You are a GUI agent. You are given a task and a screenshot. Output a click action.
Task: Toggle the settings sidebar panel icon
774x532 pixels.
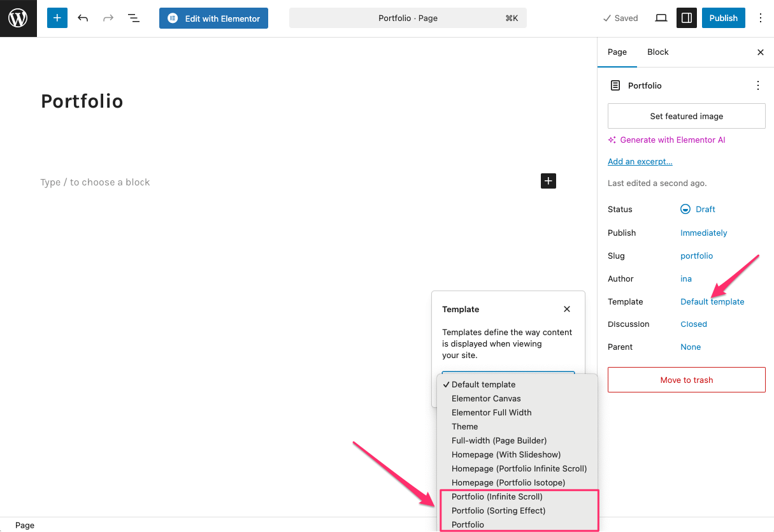coord(687,18)
